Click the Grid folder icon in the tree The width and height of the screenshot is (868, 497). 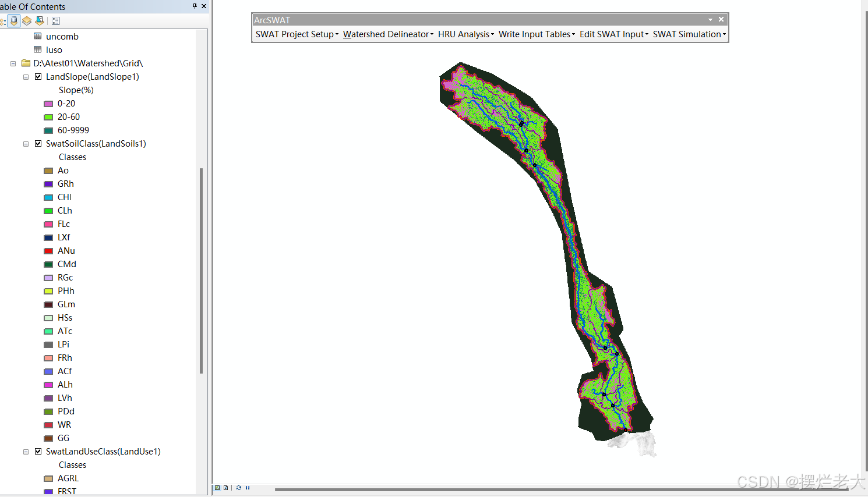click(26, 63)
